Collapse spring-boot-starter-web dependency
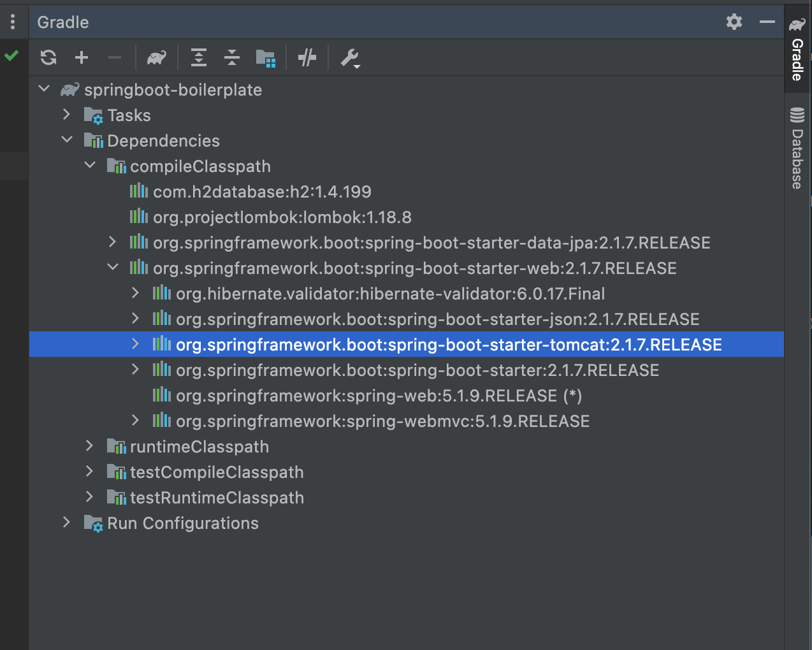This screenshot has height=650, width=812. click(x=113, y=268)
